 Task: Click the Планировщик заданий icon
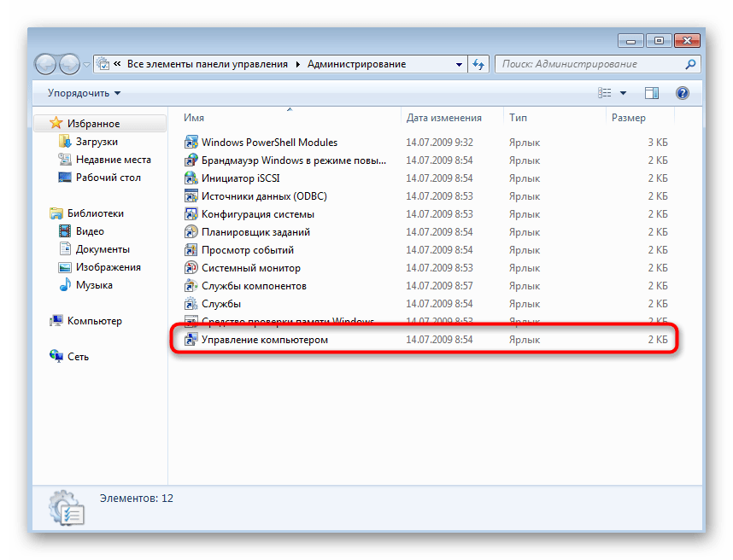[191, 232]
